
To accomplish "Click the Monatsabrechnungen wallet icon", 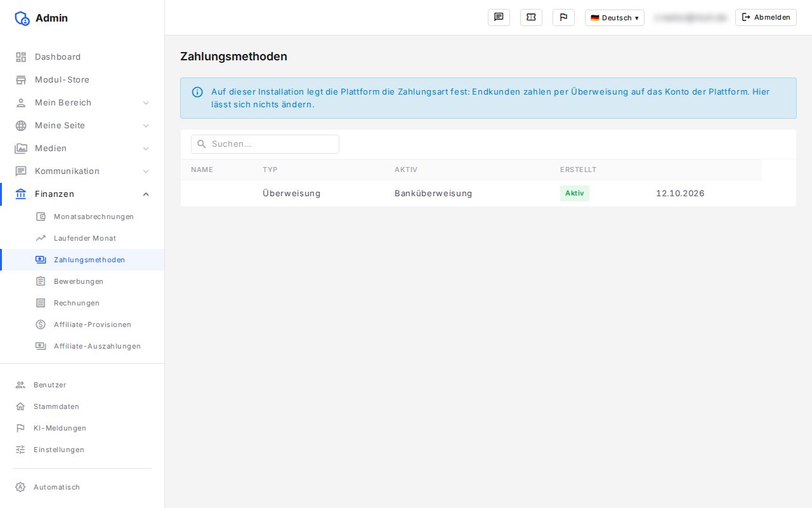I will point(41,217).
